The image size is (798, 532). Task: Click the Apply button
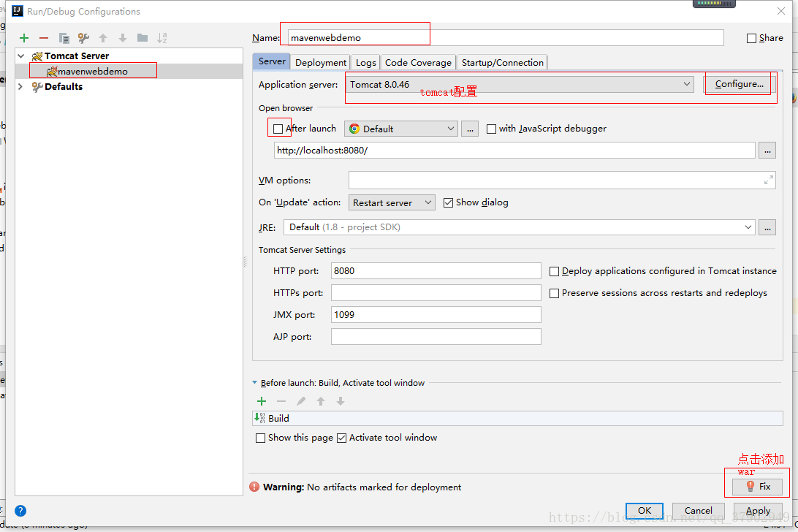[758, 511]
